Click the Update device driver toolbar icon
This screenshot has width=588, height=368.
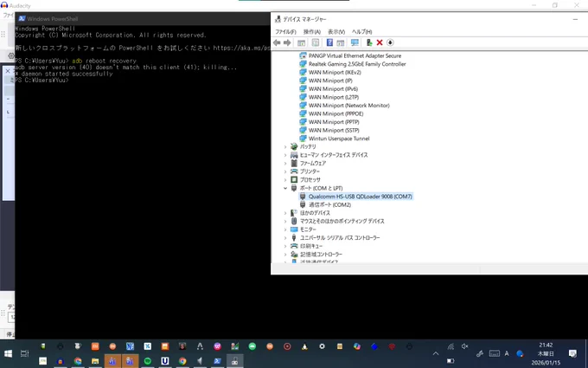pyautogui.click(x=369, y=42)
